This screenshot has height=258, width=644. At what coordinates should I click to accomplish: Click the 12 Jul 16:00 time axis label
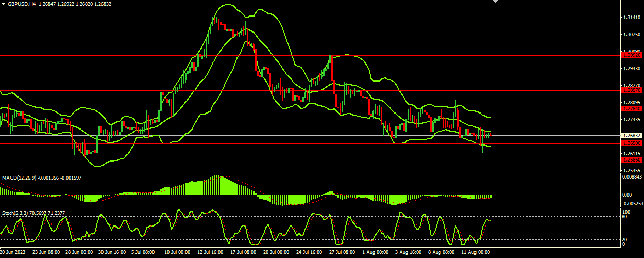[210, 253]
